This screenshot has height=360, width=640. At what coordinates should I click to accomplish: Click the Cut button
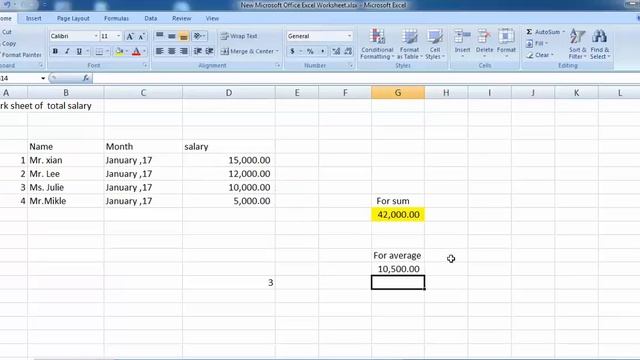pos(6,32)
